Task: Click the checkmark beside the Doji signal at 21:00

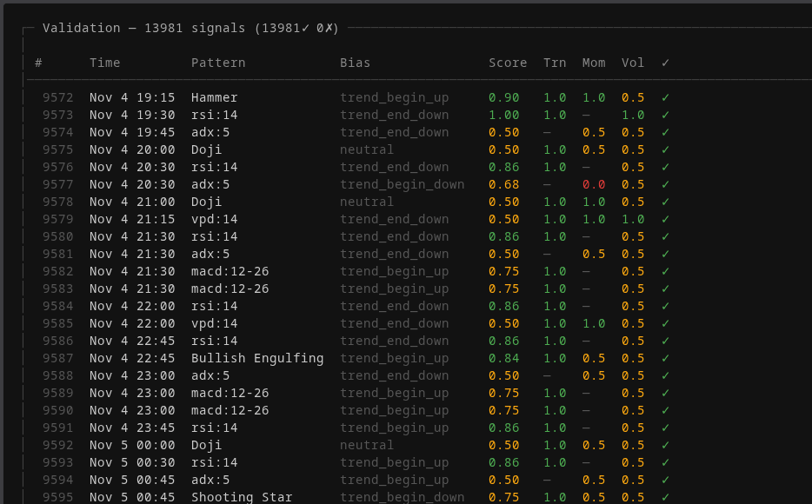Action: click(663, 202)
